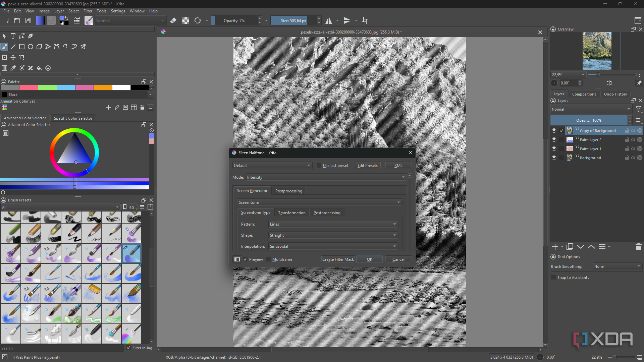
Task: Select the Rectangle tool
Action: [22, 47]
